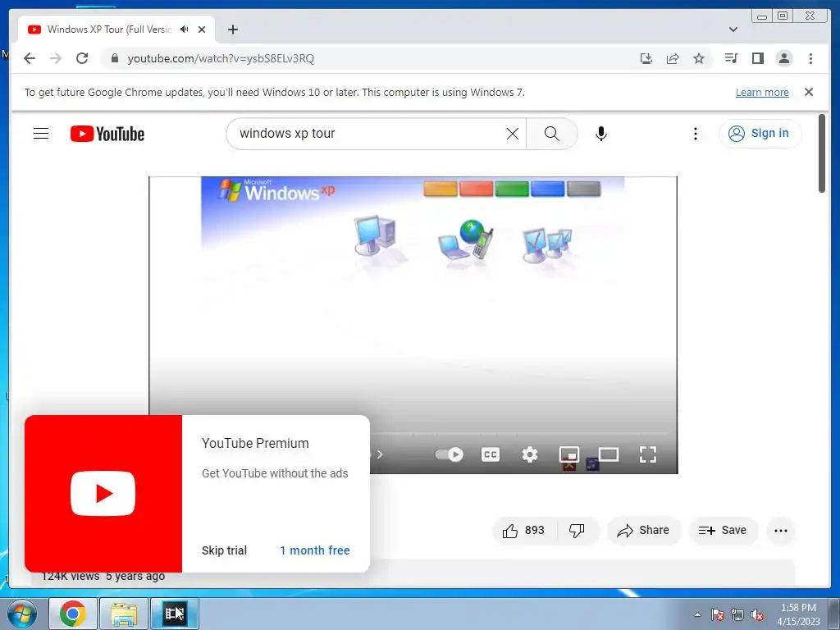840x630 pixels.
Task: Open the clock showing 1:58 PM
Action: point(798,614)
